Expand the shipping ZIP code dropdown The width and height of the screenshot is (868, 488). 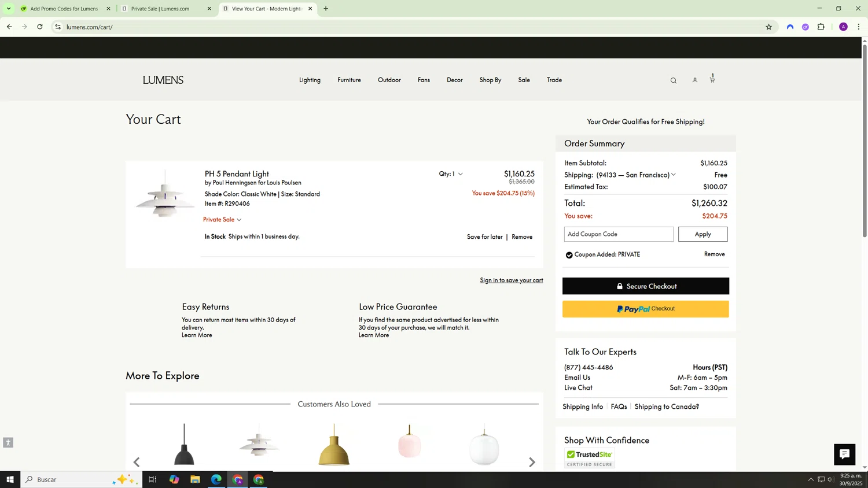tap(673, 175)
